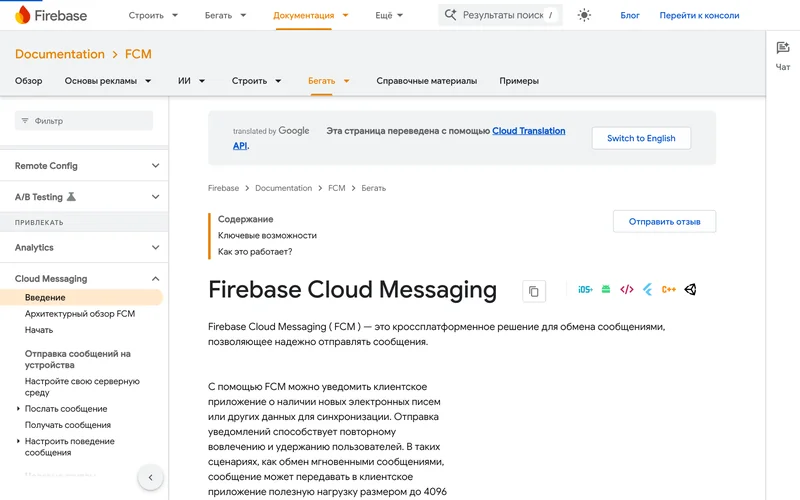Screen dimensions: 800x500
Task: Click Documentation in the orange header
Action: (60, 54)
